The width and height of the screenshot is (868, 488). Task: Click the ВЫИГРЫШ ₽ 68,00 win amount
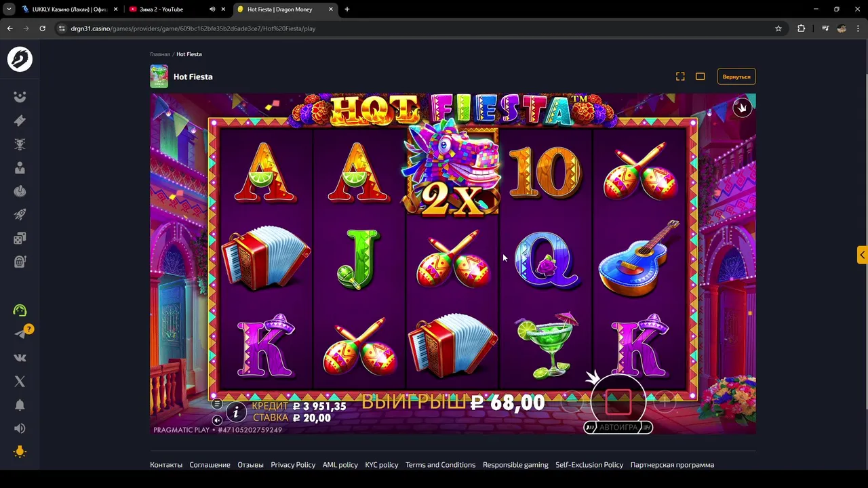click(453, 402)
